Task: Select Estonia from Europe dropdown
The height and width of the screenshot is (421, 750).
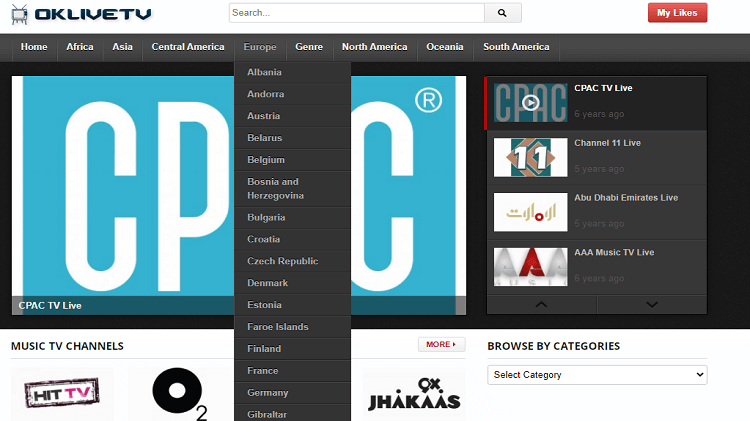Action: (x=292, y=305)
